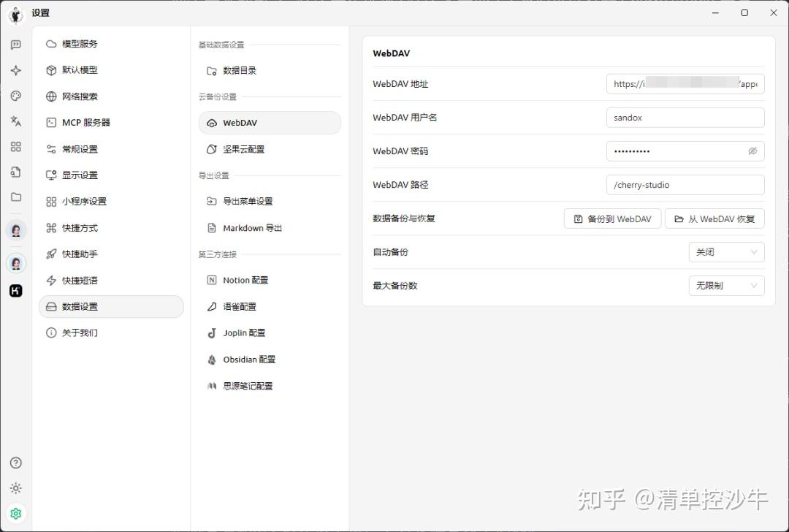The height and width of the screenshot is (532, 789).
Task: Select 快捷助手 in settings menu
Action: (x=111, y=254)
